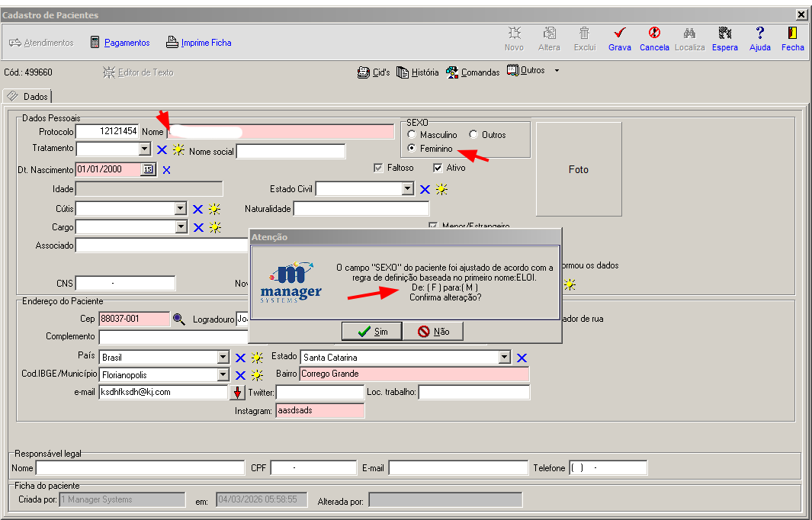Open the Ajuda help icon
Screen dimensions: 812x520
click(x=759, y=34)
